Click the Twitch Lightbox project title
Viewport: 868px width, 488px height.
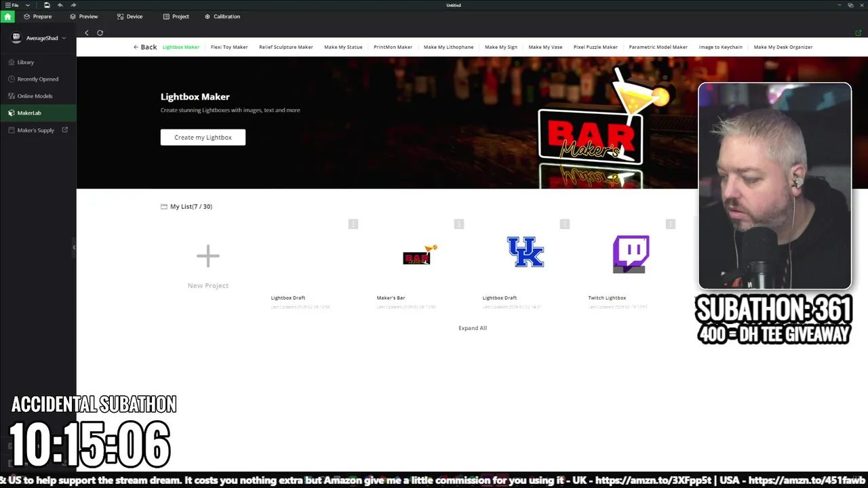pos(607,298)
